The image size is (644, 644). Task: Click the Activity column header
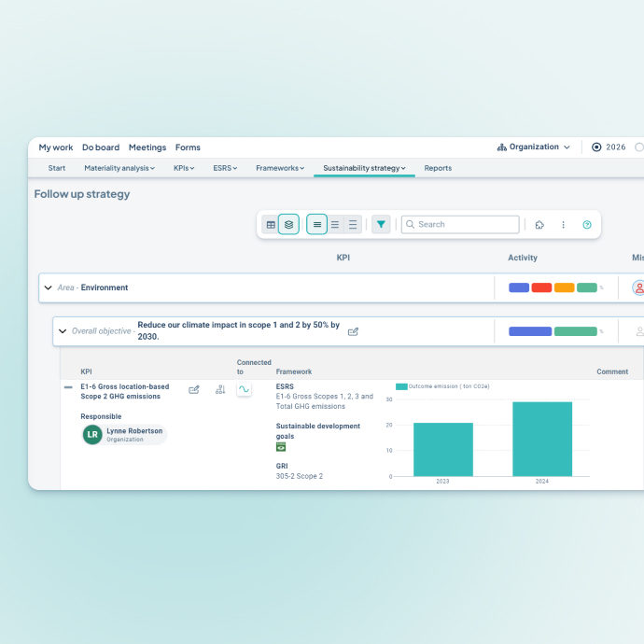(523, 258)
